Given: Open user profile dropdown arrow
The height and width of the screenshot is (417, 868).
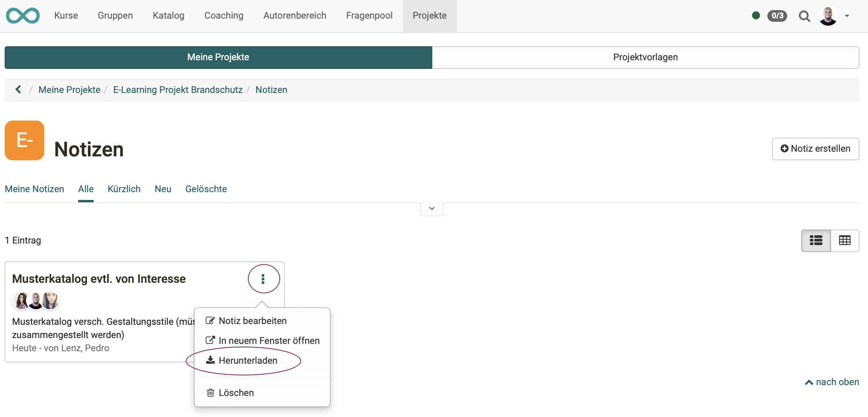Looking at the screenshot, I should [x=847, y=16].
